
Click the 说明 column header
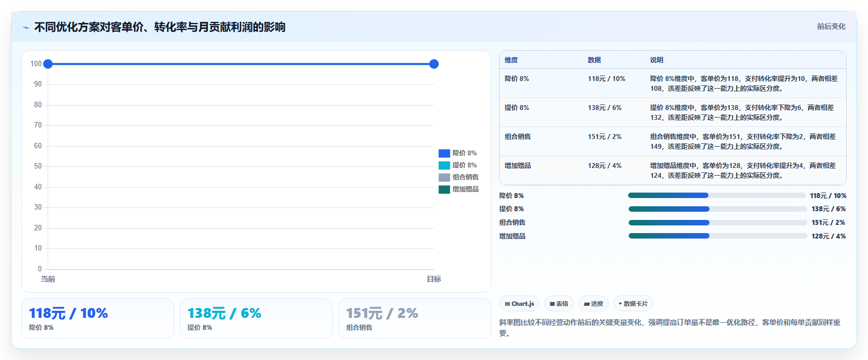click(656, 60)
